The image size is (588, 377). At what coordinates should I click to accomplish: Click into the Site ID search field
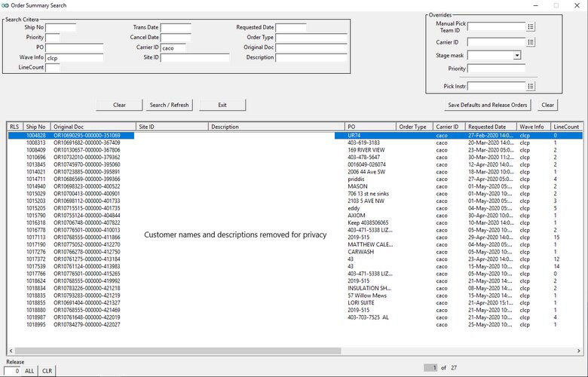click(194, 57)
